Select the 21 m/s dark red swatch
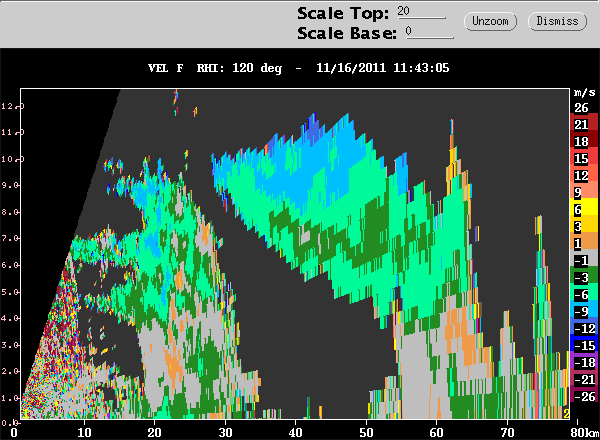600x440 pixels. [584, 124]
